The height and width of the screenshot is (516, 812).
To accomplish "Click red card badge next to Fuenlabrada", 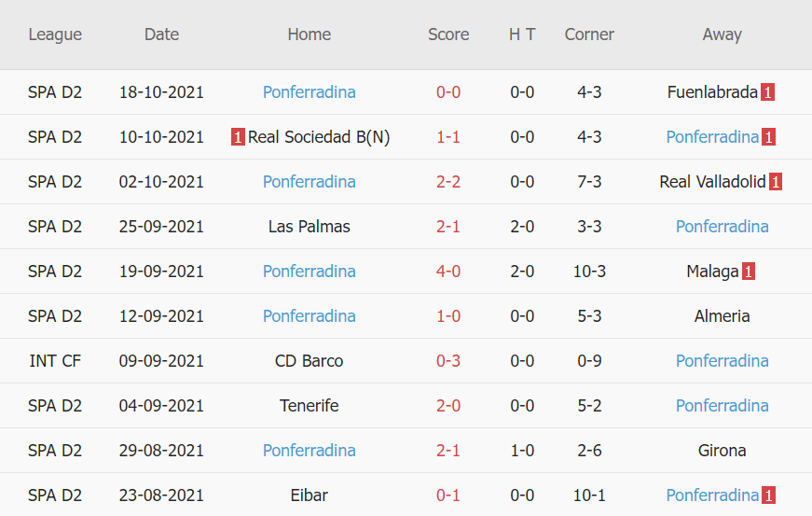I will click(x=767, y=92).
